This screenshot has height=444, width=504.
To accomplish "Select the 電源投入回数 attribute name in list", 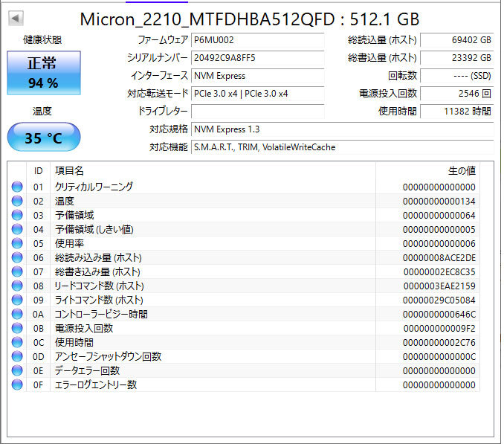I will pos(84,328).
